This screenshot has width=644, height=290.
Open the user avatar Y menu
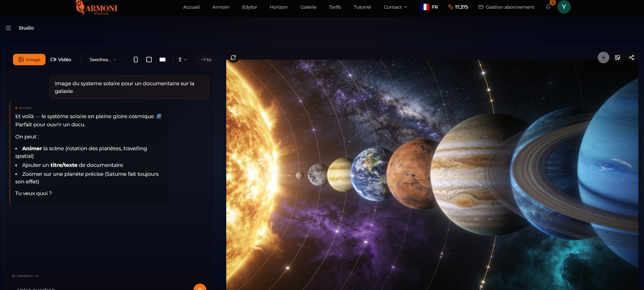564,7
